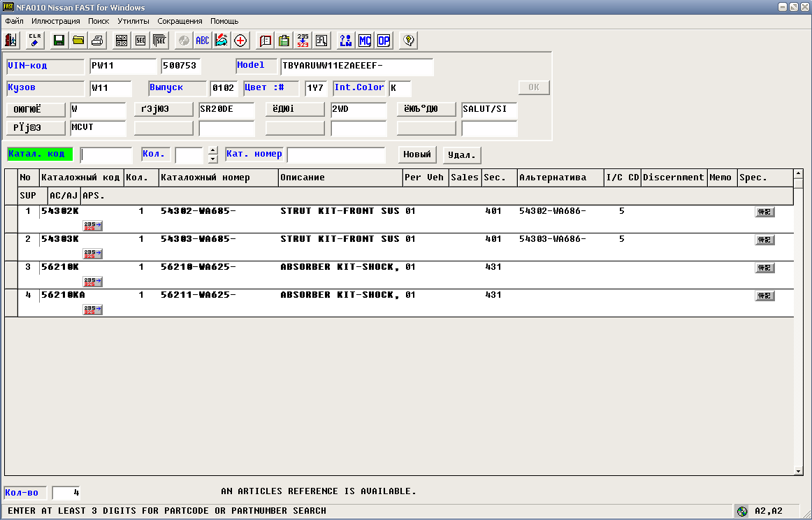Open the Сокращения menu
The width and height of the screenshot is (812, 520).
[x=180, y=21]
